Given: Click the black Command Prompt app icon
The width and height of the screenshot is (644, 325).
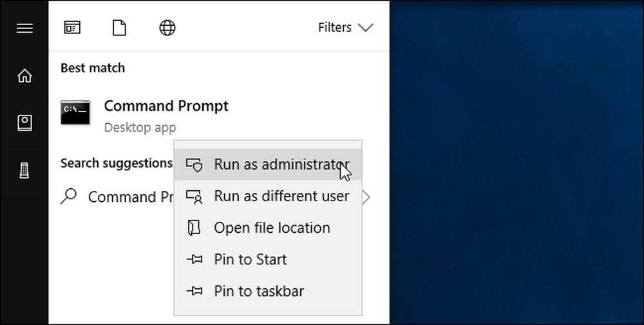Looking at the screenshot, I should (x=75, y=112).
